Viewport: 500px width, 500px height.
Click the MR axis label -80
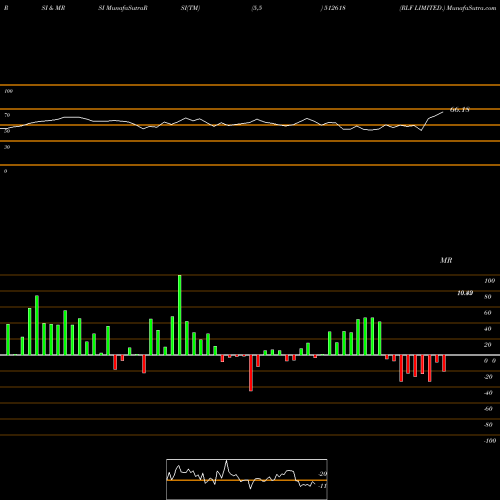488,425
